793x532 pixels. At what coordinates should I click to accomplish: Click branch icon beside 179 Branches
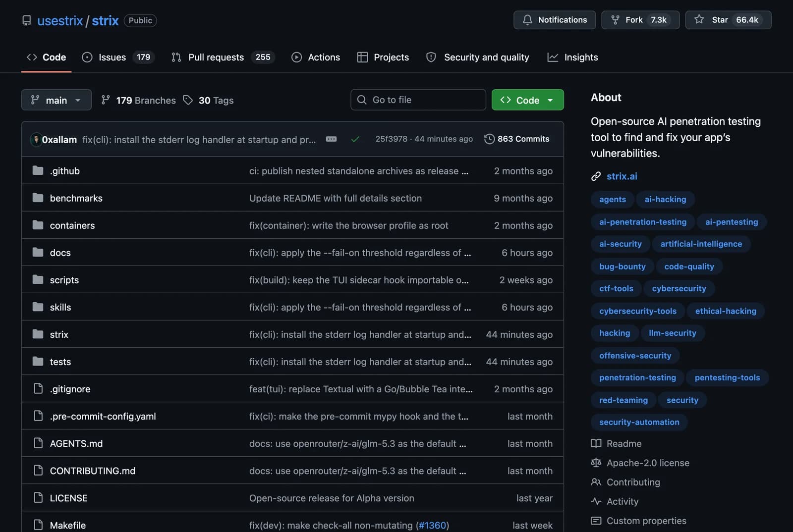point(105,100)
